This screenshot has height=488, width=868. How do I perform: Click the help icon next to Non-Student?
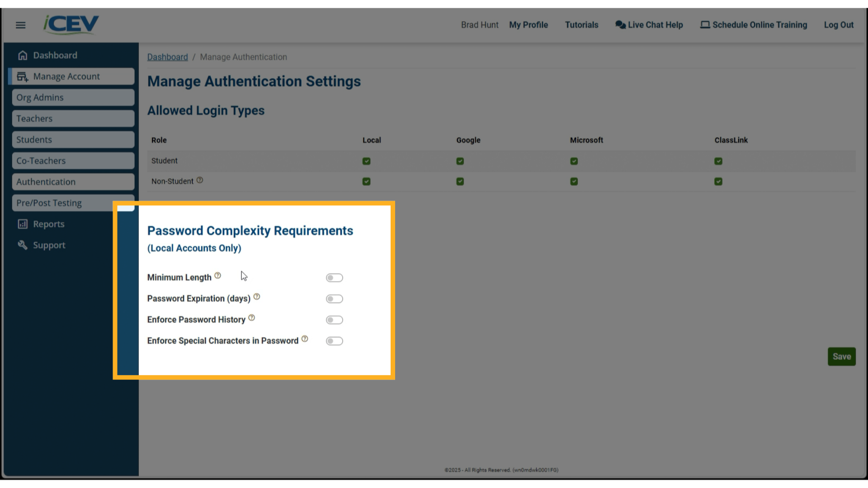click(x=200, y=180)
